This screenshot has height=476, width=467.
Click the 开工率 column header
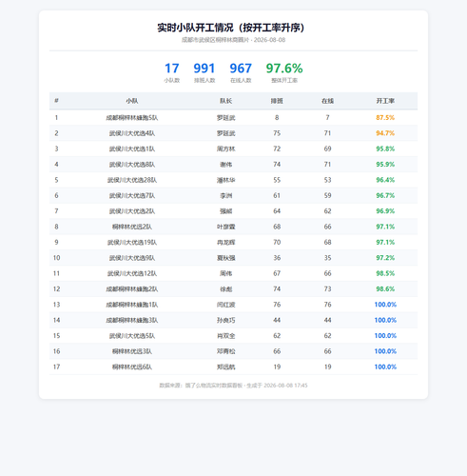pos(385,101)
